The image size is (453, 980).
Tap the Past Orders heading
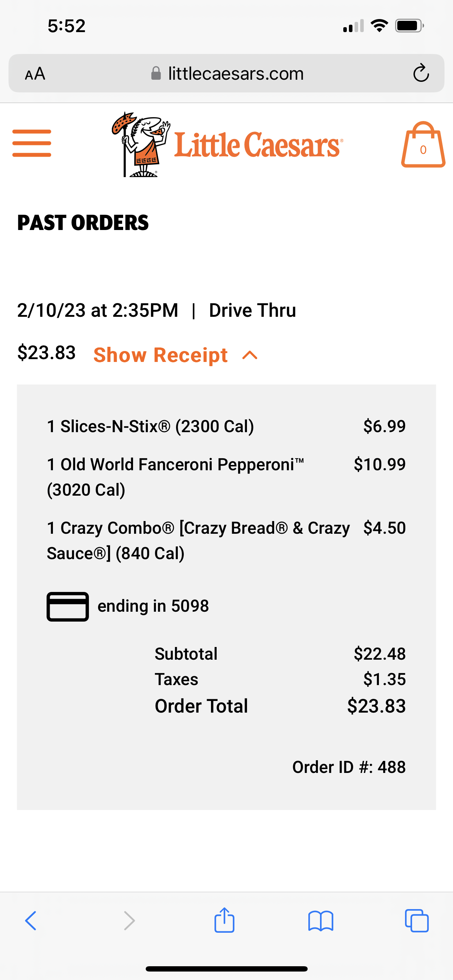pyautogui.click(x=83, y=223)
